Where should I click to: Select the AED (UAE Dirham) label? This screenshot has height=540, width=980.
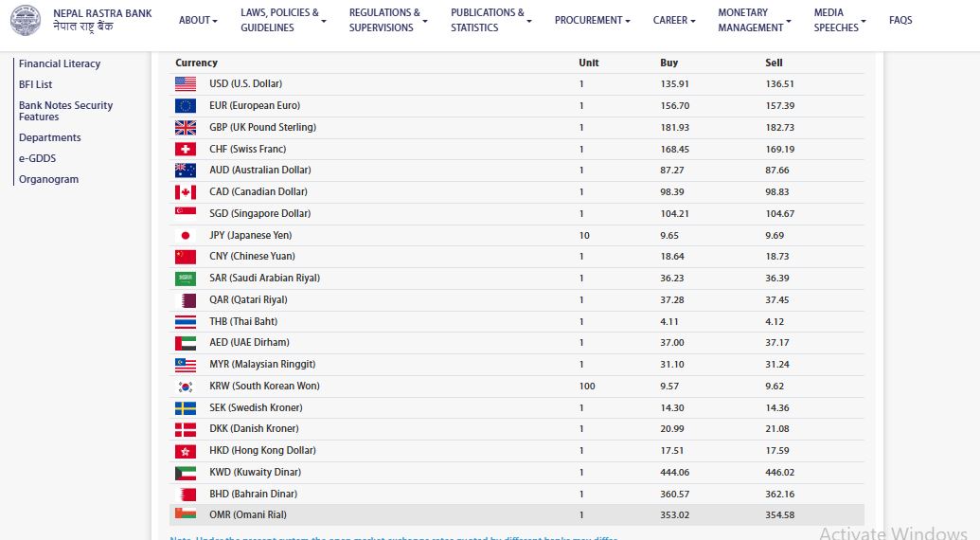249,343
